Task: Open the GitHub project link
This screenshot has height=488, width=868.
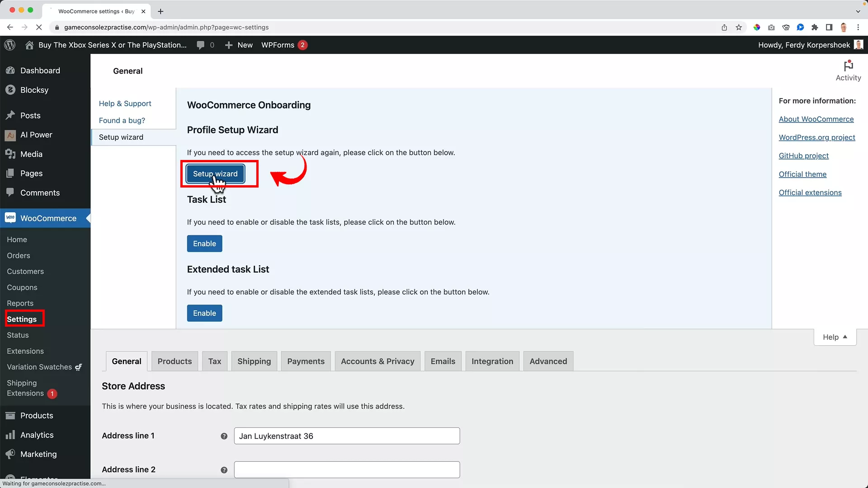Action: pyautogui.click(x=803, y=155)
